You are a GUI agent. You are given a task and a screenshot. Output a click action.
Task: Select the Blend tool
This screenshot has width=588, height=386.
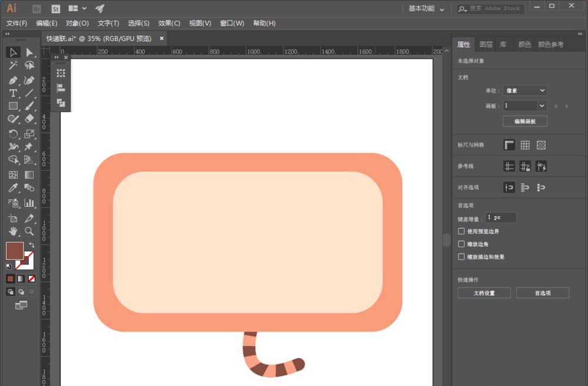29,188
